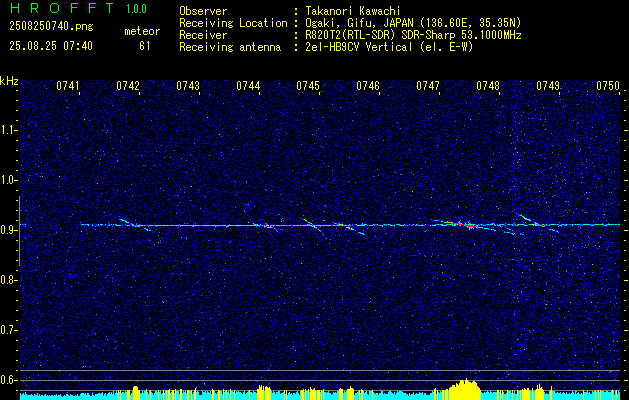The width and height of the screenshot is (629, 400).
Task: Click the strong red meteor echo after 0747
Action: click(x=461, y=224)
